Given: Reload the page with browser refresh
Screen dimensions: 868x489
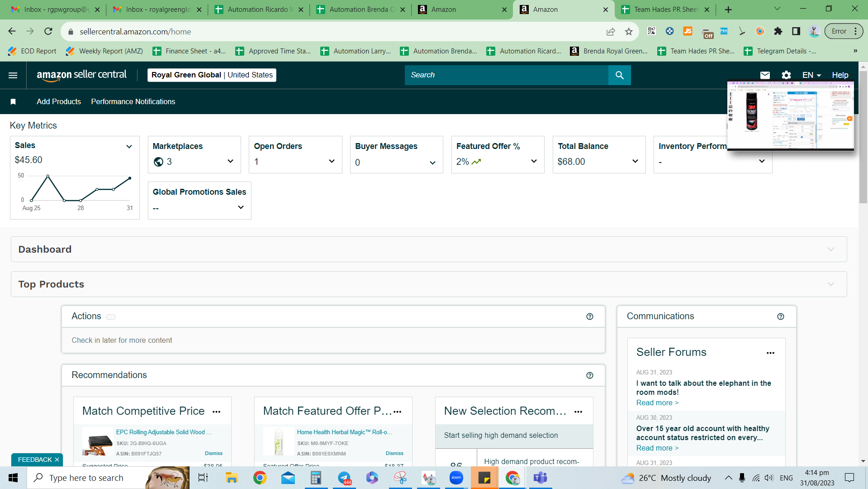Looking at the screenshot, I should [x=48, y=31].
